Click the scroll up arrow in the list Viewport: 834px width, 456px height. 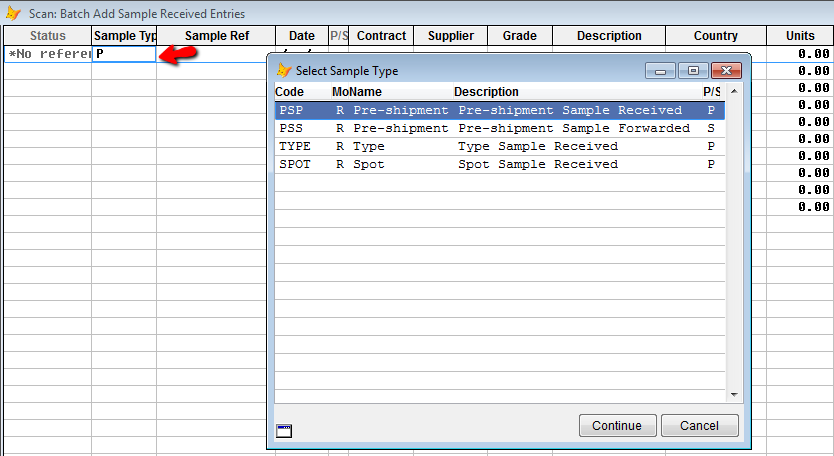coord(734,92)
